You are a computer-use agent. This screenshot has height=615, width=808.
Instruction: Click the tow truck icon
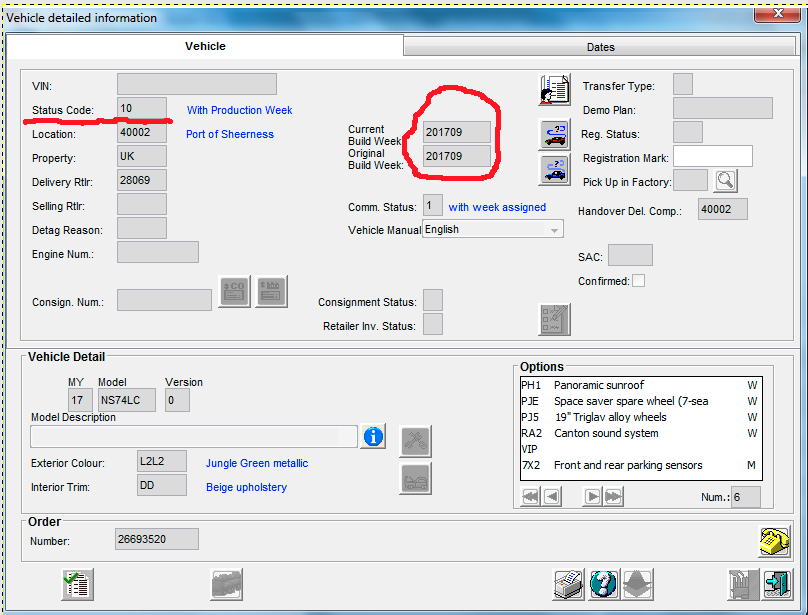pyautogui.click(x=415, y=478)
